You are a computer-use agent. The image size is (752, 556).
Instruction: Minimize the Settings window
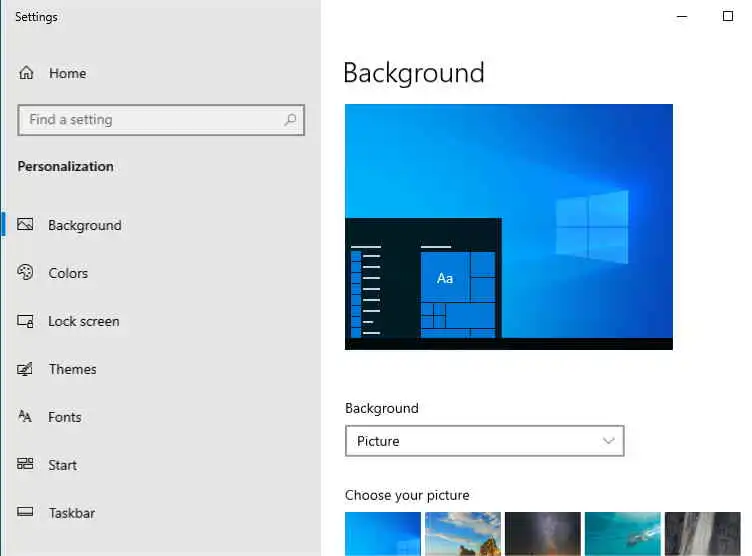point(682,16)
